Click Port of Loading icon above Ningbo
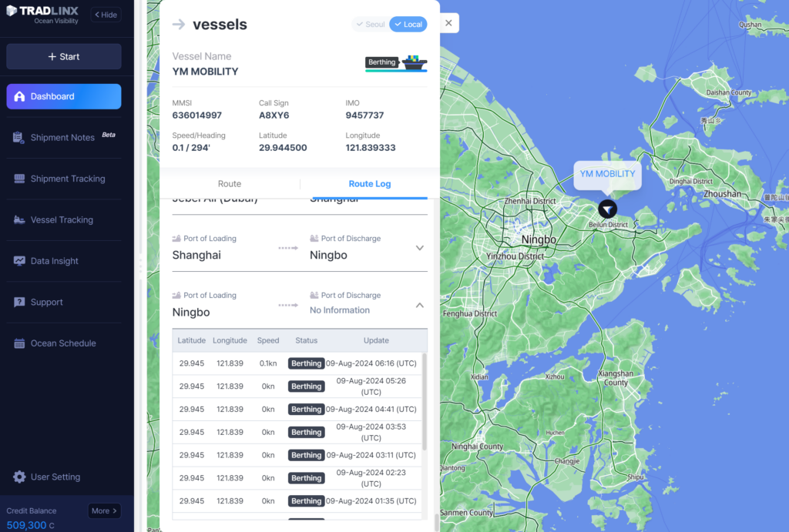Image resolution: width=789 pixels, height=532 pixels. click(x=176, y=295)
